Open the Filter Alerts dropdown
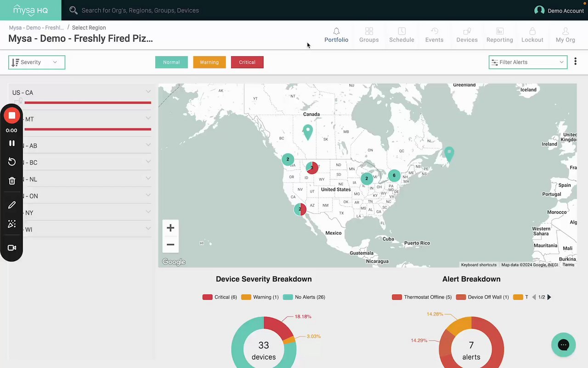 tap(528, 62)
